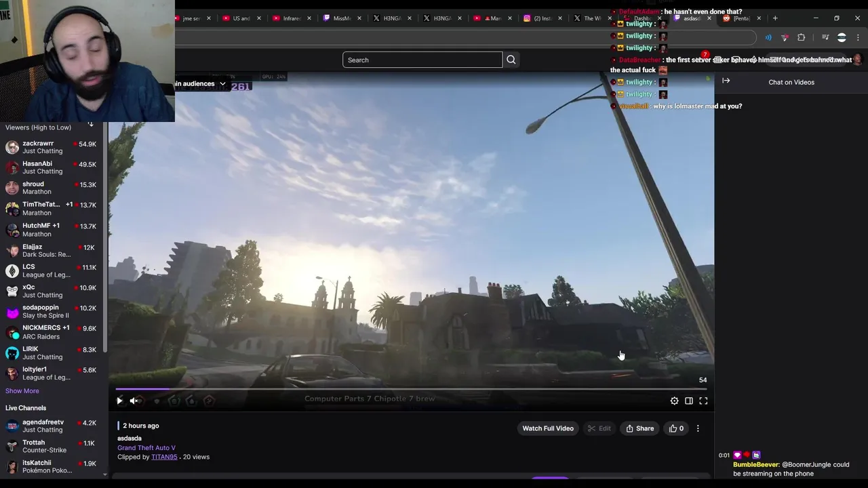Open agendafreetv live channel avatar
This screenshot has width=868, height=488.
[12, 426]
